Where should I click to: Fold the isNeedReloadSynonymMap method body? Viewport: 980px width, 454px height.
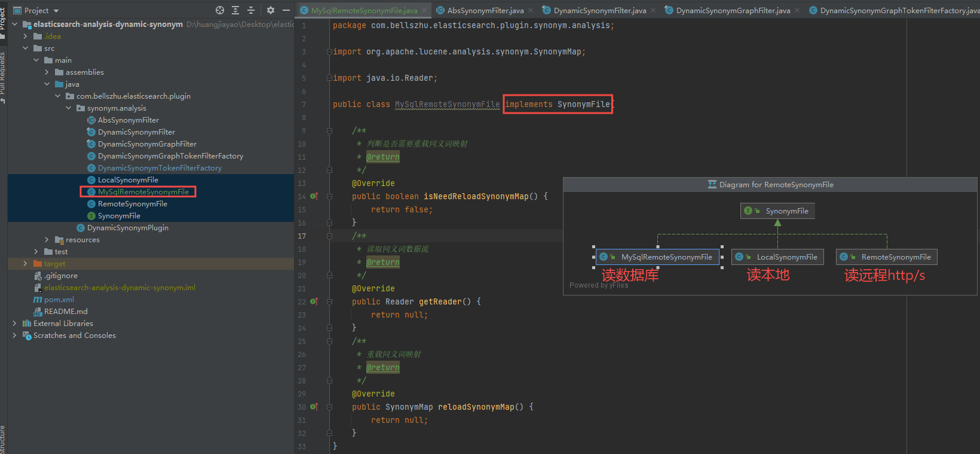329,196
